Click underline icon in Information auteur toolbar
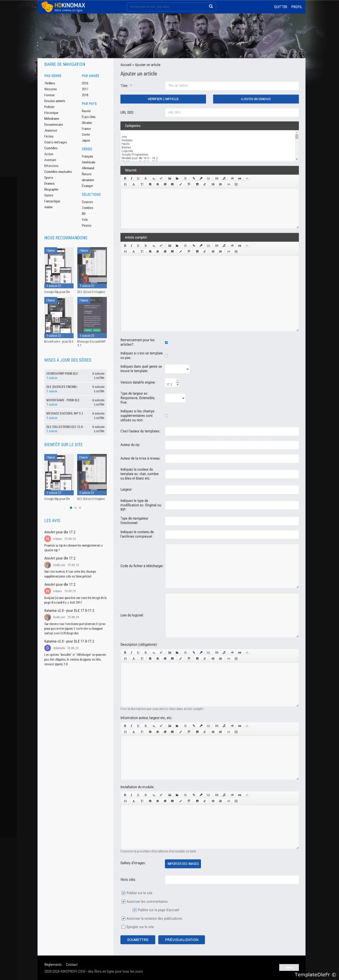Viewport: 339px width, 980px height. click(x=138, y=725)
